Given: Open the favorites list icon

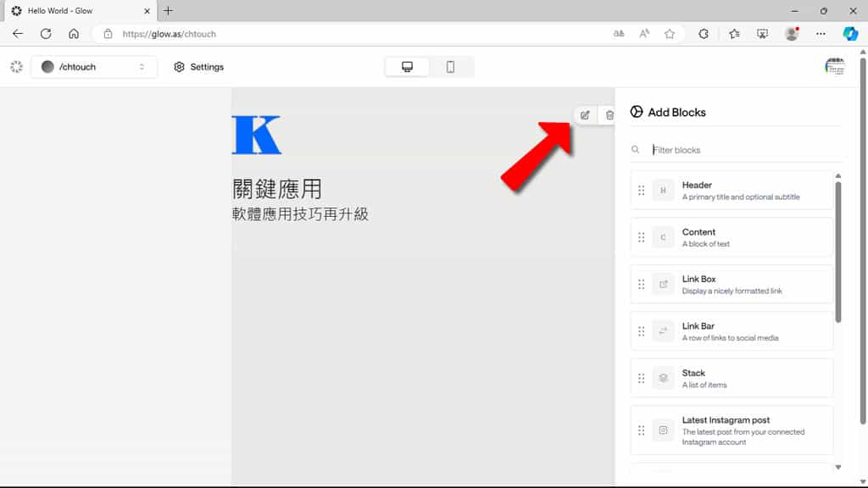Looking at the screenshot, I should [734, 34].
